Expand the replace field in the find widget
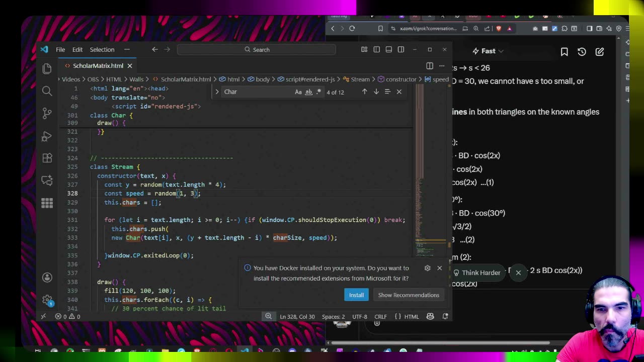 coord(217,92)
